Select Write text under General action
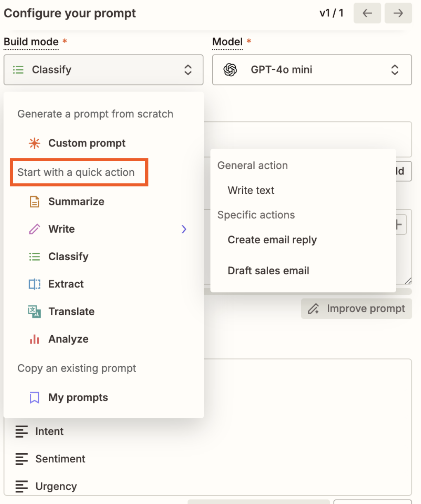The image size is (421, 504). pos(251,190)
